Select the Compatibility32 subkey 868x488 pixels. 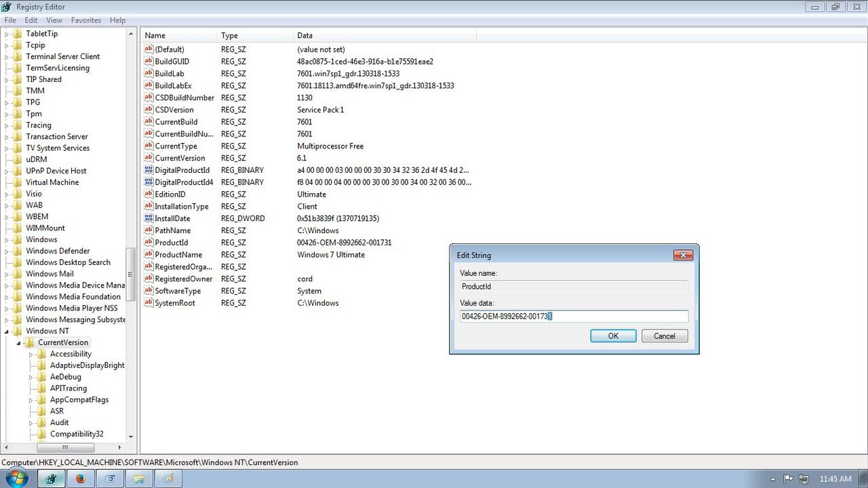77,434
